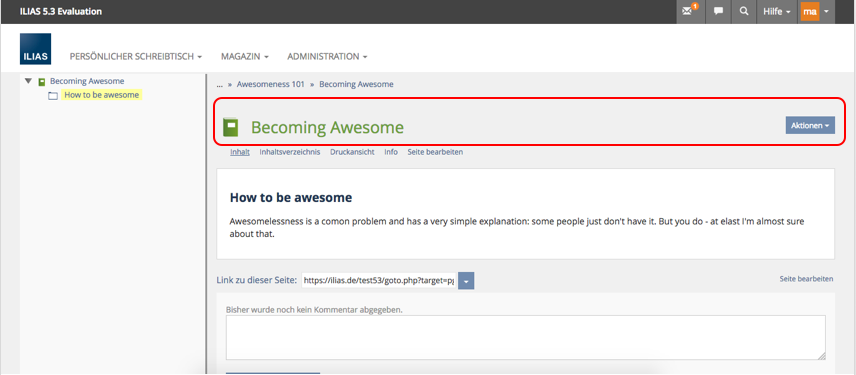This screenshot has height=375, width=856.
Task: Click the large green book title icon
Action: pos(231,127)
